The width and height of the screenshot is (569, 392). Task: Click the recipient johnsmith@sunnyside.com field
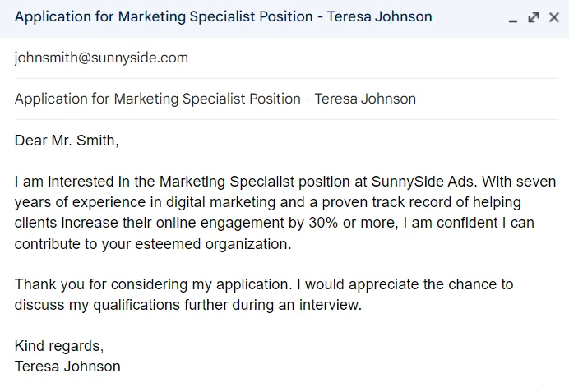point(101,58)
